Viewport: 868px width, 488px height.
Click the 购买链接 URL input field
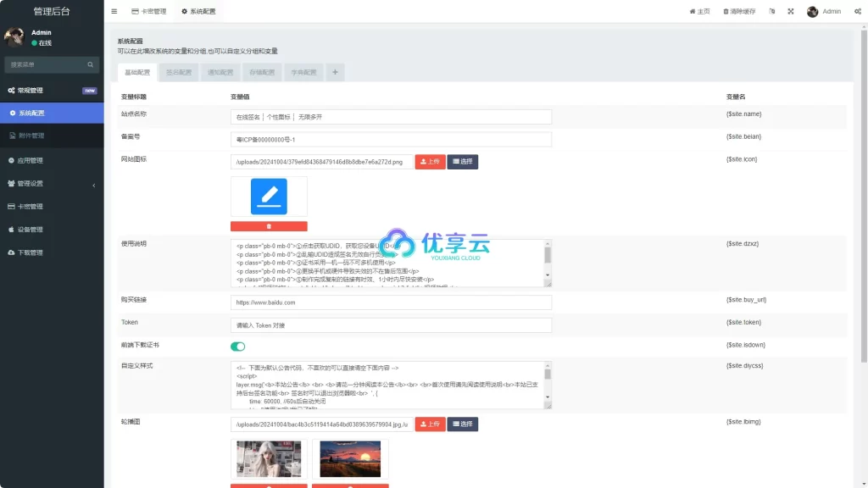click(x=391, y=302)
